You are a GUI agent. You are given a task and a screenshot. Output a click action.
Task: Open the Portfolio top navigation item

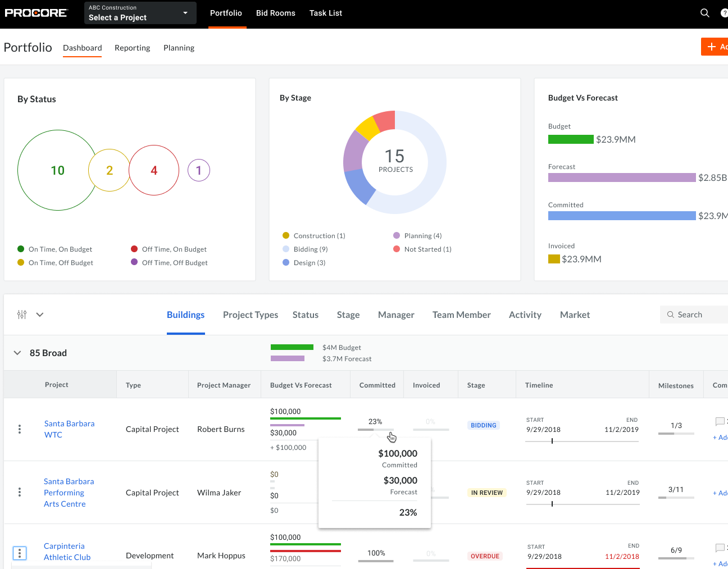point(226,13)
